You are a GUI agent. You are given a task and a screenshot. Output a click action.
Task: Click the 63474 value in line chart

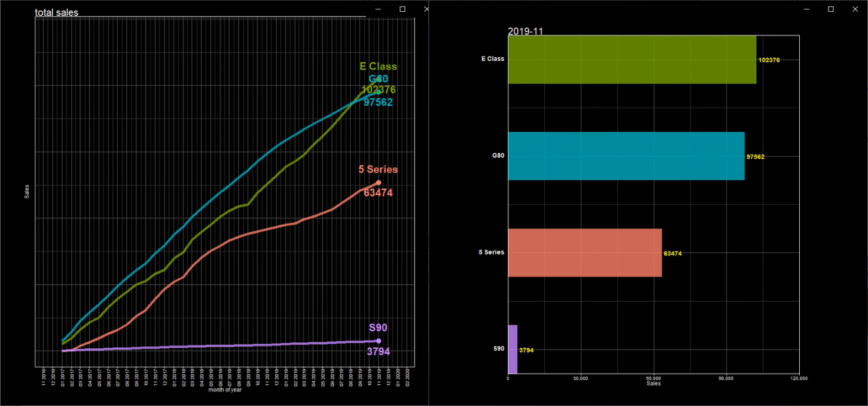[x=378, y=192]
